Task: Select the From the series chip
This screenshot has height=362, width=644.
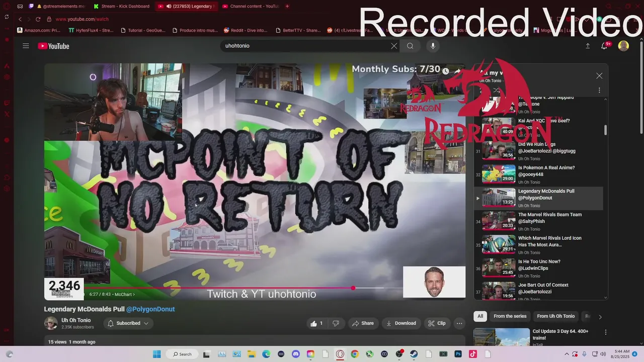Action: pyautogui.click(x=510, y=316)
